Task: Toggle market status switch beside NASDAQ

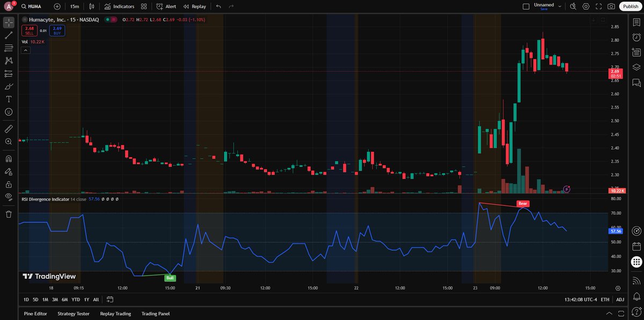Action: tap(111, 19)
